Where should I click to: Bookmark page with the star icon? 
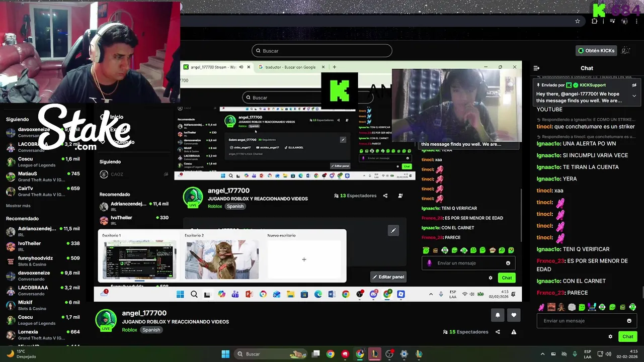click(578, 21)
